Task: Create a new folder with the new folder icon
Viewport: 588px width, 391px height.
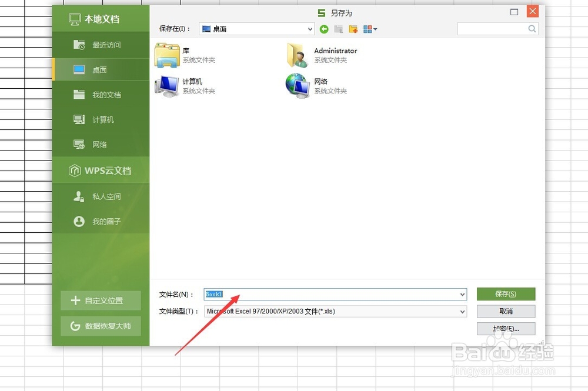Action: click(x=353, y=28)
